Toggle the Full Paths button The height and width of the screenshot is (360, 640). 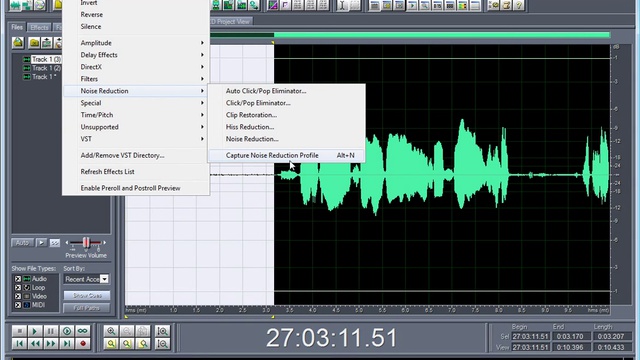[87, 308]
